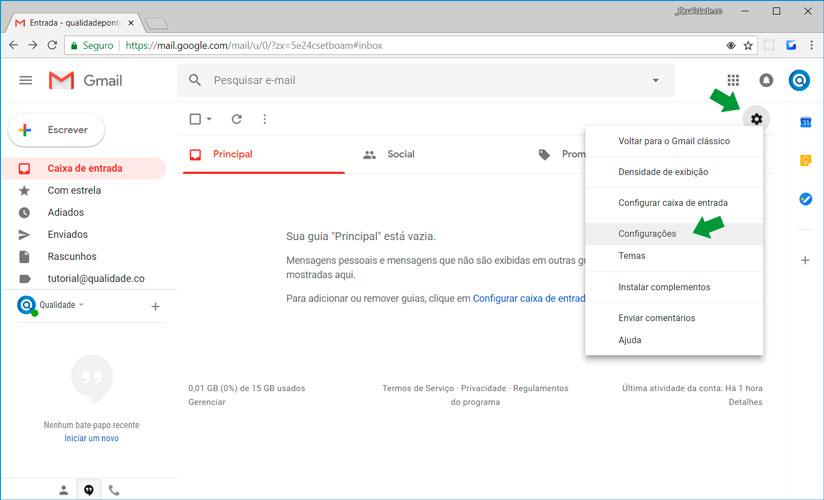Select Enviar comentários menu item
The height and width of the screenshot is (500, 824).
(x=674, y=318)
